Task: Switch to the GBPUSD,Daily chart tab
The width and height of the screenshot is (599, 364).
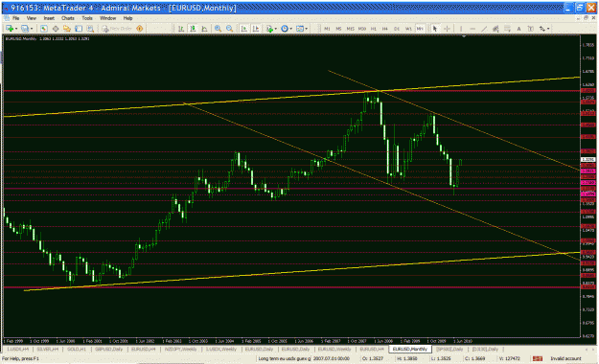Action: [108, 349]
